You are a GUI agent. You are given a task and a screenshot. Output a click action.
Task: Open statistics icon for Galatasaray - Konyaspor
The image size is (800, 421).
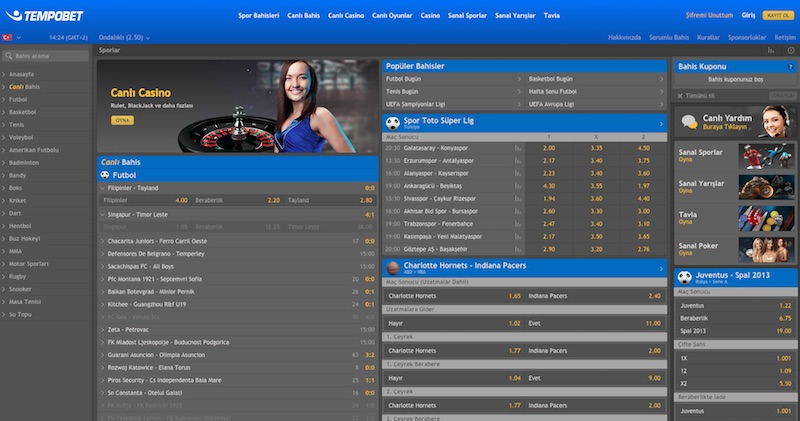point(518,148)
